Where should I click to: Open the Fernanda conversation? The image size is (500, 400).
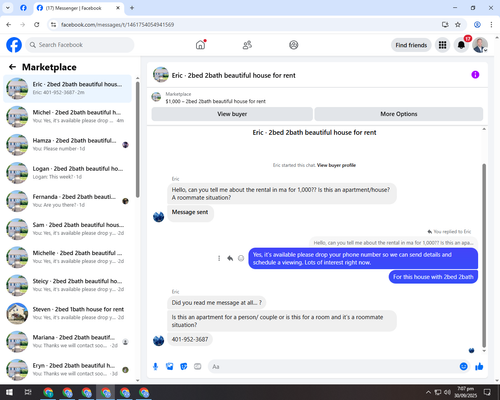click(x=67, y=201)
